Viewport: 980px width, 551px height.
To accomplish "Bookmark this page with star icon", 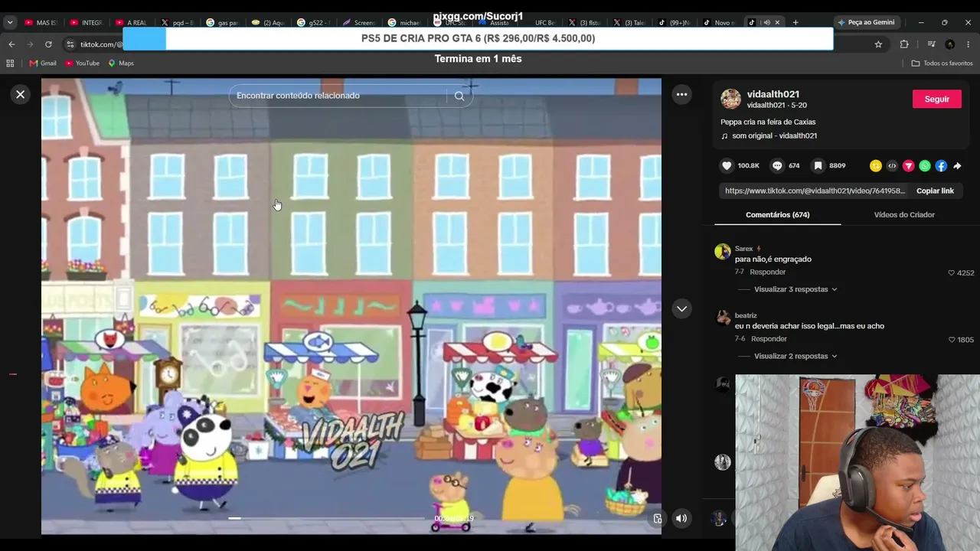I will point(878,44).
